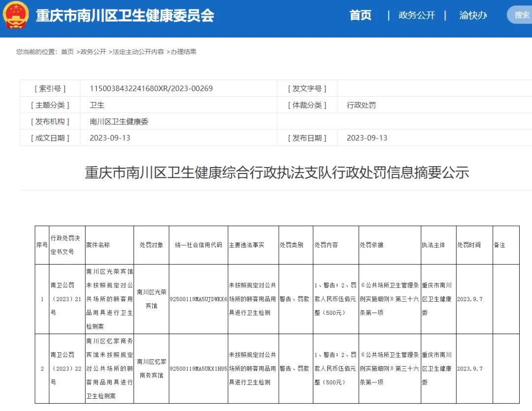Select case name for 南川区忆家商务宾馆

pos(109,369)
